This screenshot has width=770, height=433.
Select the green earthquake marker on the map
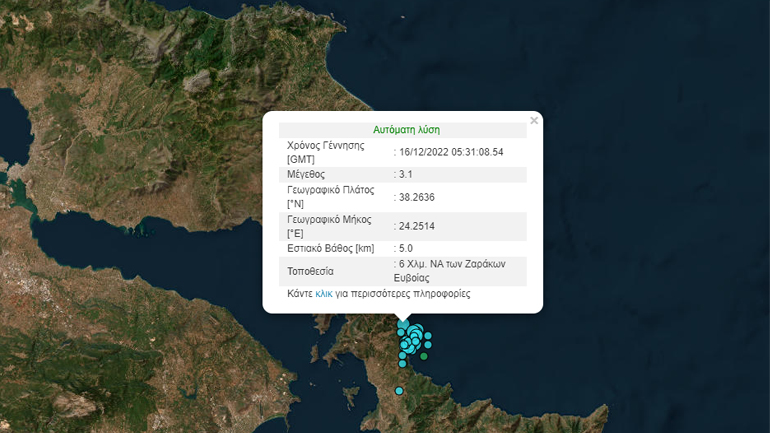click(x=424, y=356)
